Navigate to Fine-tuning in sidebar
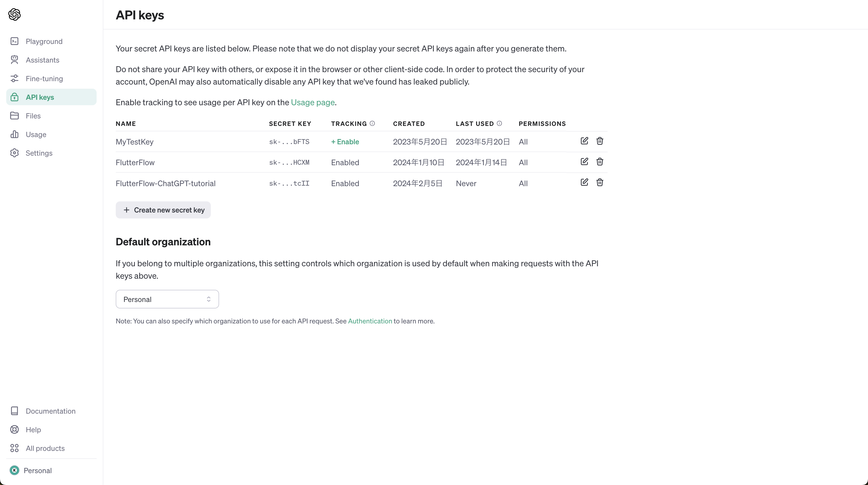The image size is (868, 485). tap(44, 79)
